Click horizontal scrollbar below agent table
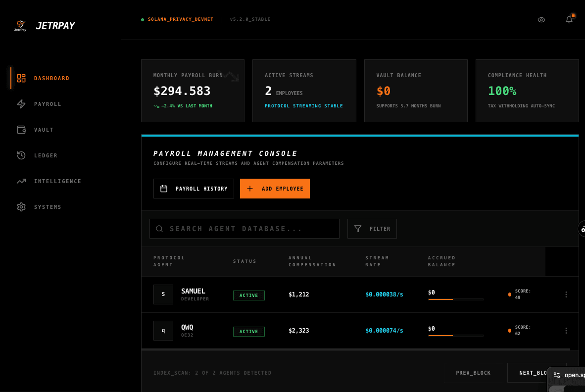 (355, 349)
